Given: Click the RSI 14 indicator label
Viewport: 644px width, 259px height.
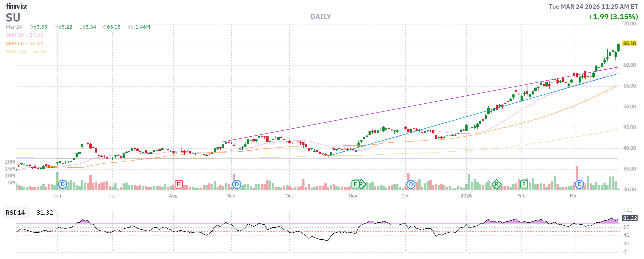Looking at the screenshot, I should 15,212.
